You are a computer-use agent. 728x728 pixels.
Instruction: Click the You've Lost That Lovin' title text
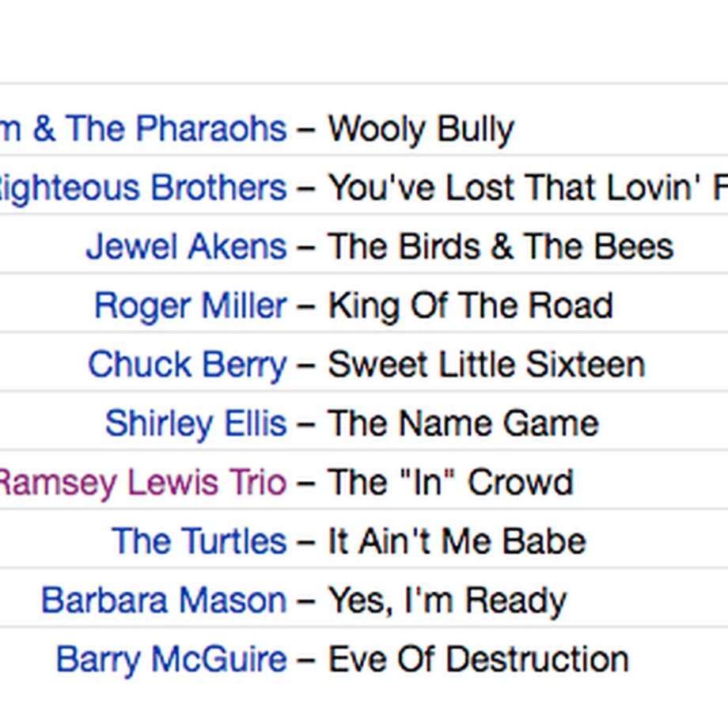coord(528,188)
